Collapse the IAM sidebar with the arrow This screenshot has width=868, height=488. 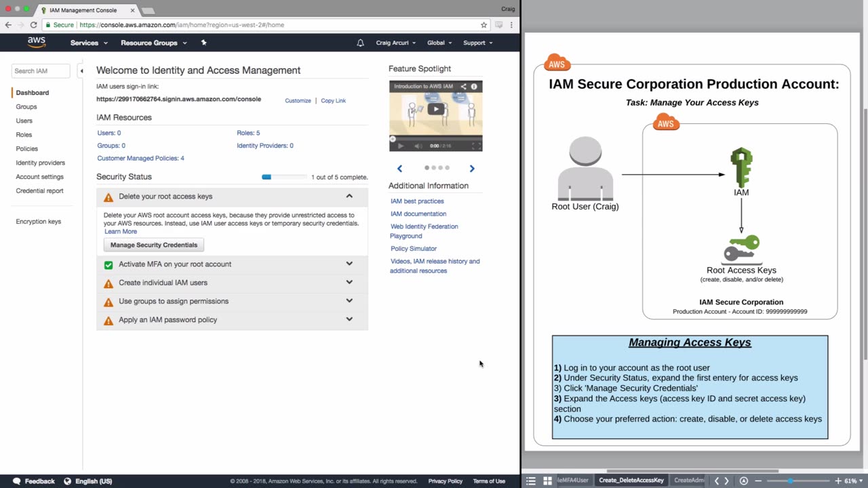pyautogui.click(x=81, y=70)
